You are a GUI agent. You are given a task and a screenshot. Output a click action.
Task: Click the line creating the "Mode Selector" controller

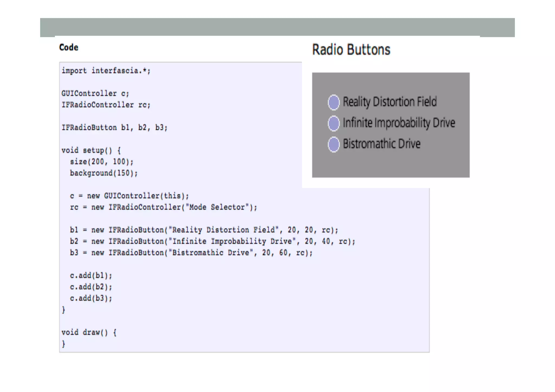tap(163, 207)
